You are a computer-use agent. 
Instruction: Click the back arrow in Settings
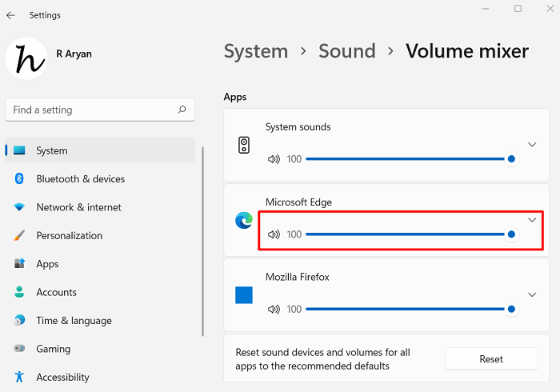(x=10, y=15)
